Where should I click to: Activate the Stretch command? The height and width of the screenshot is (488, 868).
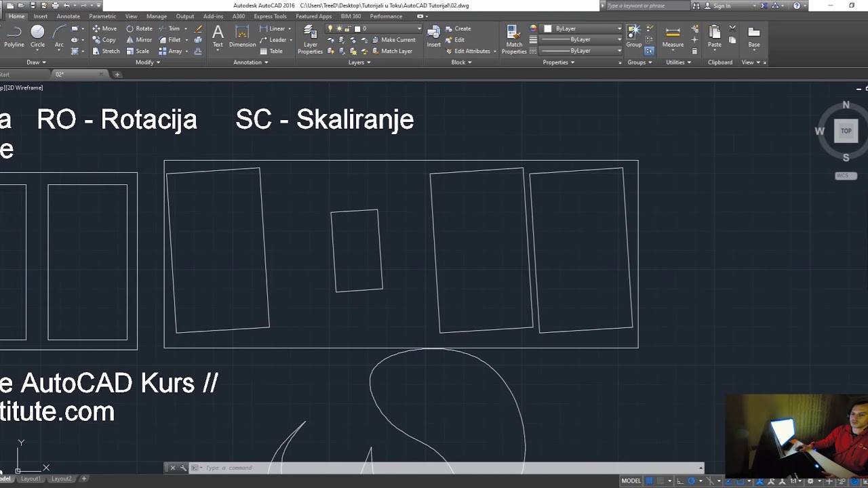(x=106, y=51)
